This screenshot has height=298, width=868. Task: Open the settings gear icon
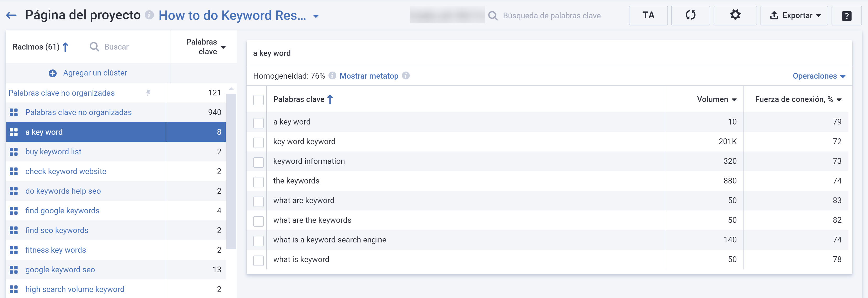point(735,15)
